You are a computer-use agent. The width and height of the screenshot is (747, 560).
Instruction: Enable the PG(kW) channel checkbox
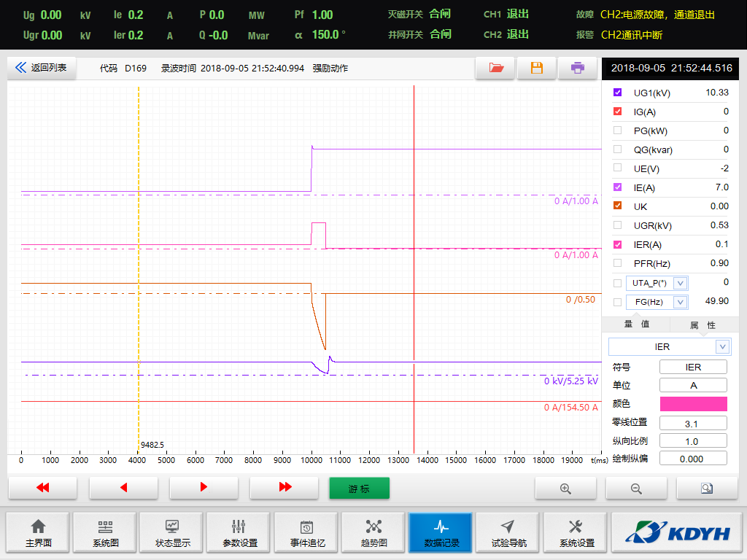pos(618,131)
